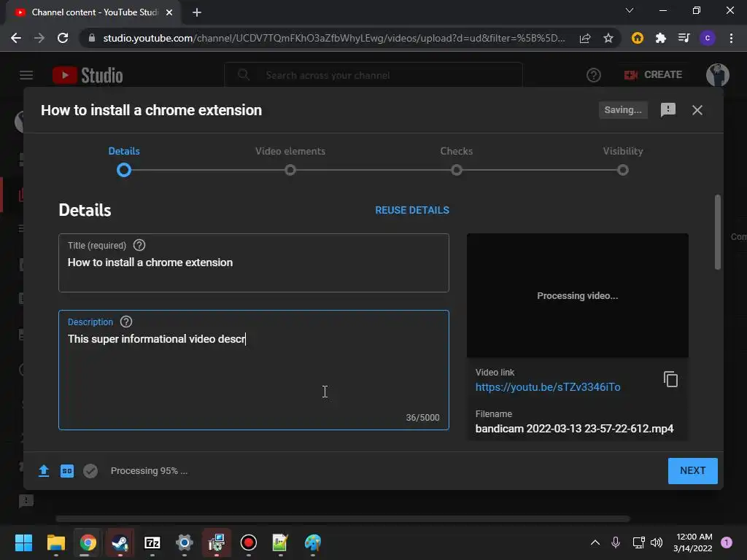Click the SD processing status icon
Screen dimensions: 747x560
tap(67, 471)
